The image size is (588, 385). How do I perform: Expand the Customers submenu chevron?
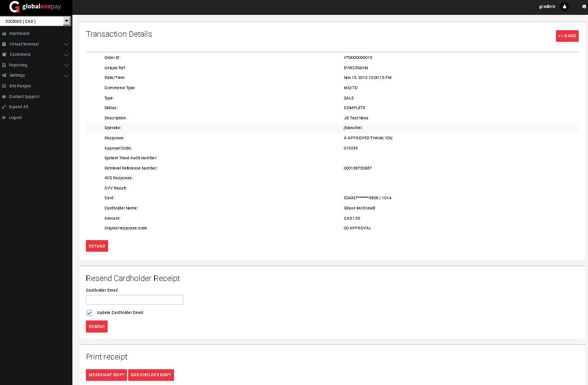(x=66, y=55)
